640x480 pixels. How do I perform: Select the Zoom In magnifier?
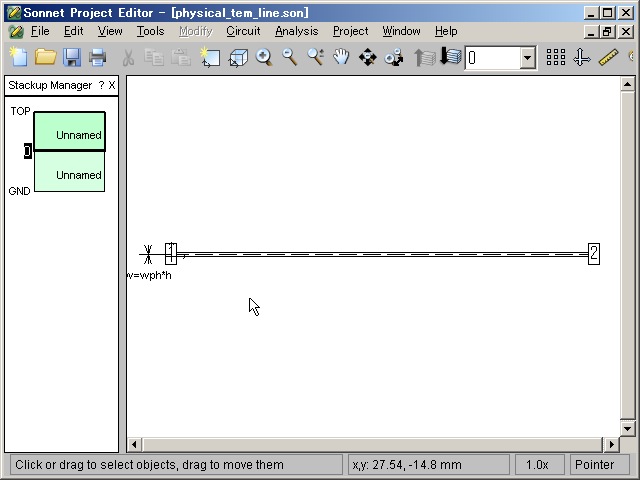pyautogui.click(x=264, y=57)
